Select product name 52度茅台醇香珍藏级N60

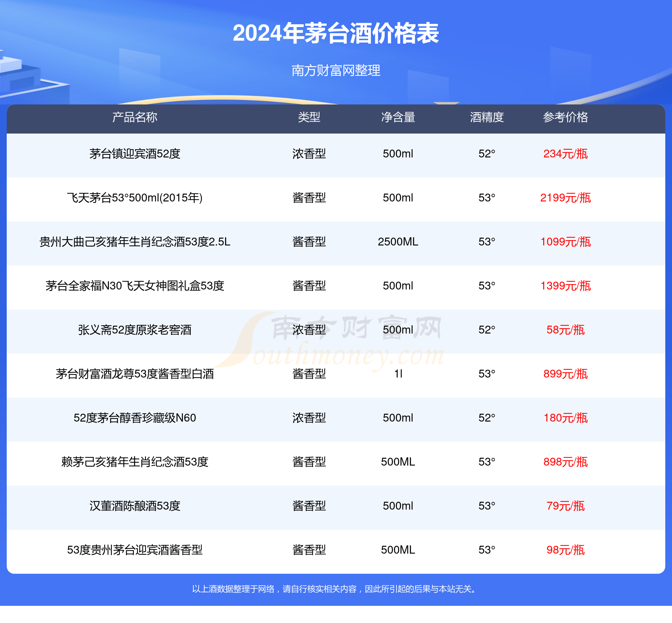point(135,418)
